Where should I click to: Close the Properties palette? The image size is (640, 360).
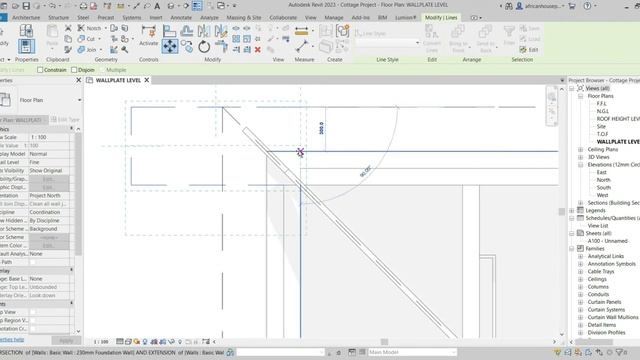(x=79, y=80)
